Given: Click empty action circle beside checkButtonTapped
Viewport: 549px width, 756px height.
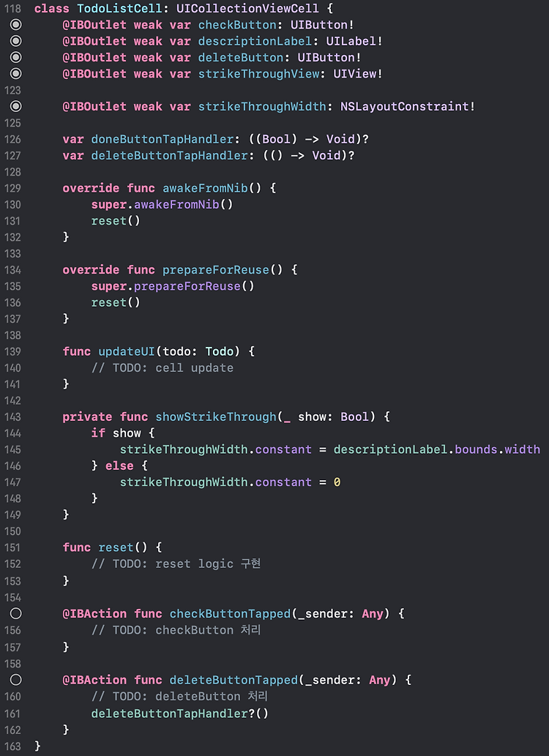Looking at the screenshot, I should (16, 613).
